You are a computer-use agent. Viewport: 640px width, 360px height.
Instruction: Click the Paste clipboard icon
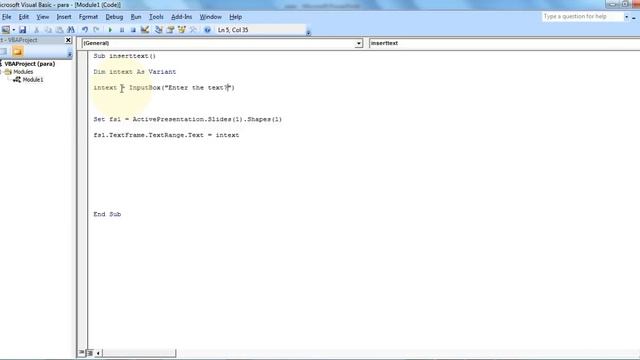coord(60,30)
